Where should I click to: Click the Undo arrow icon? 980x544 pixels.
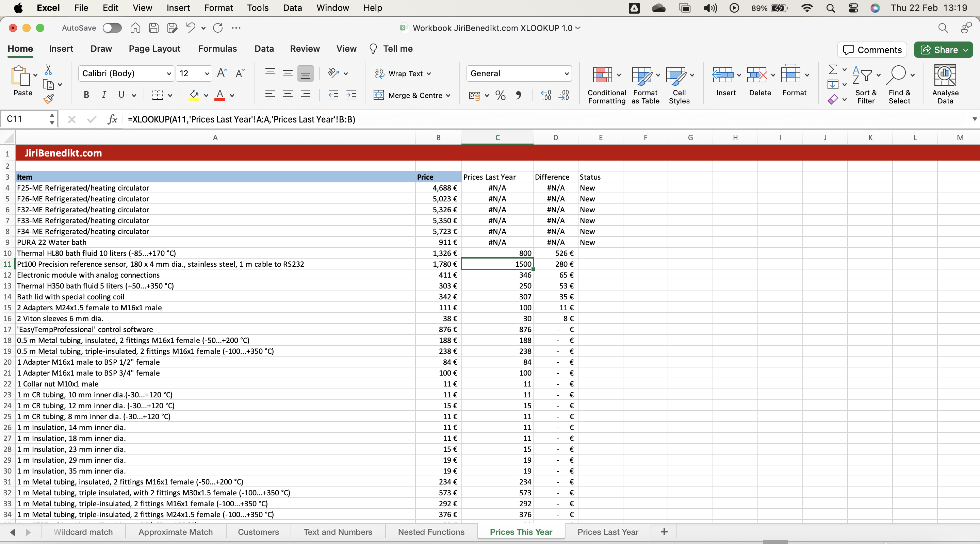191,28
